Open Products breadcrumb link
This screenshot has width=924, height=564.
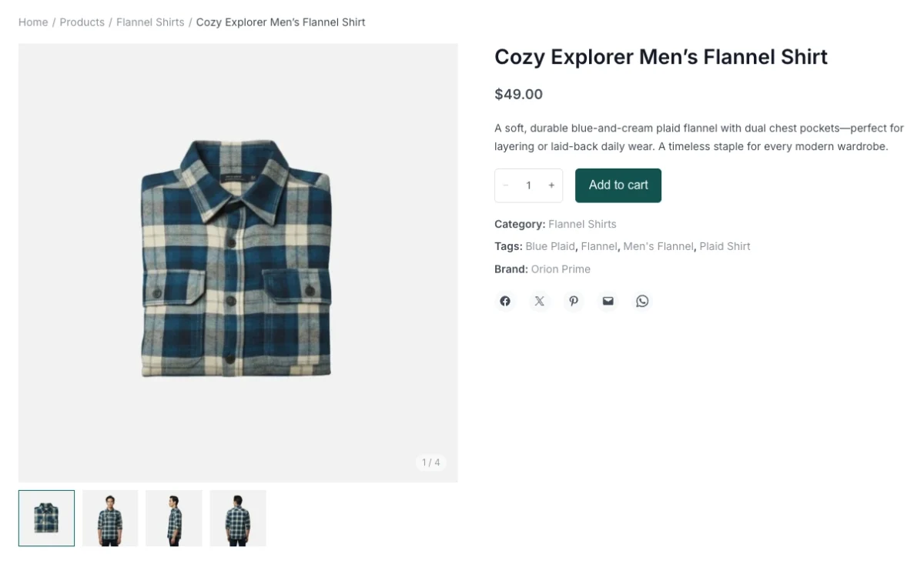(x=82, y=22)
